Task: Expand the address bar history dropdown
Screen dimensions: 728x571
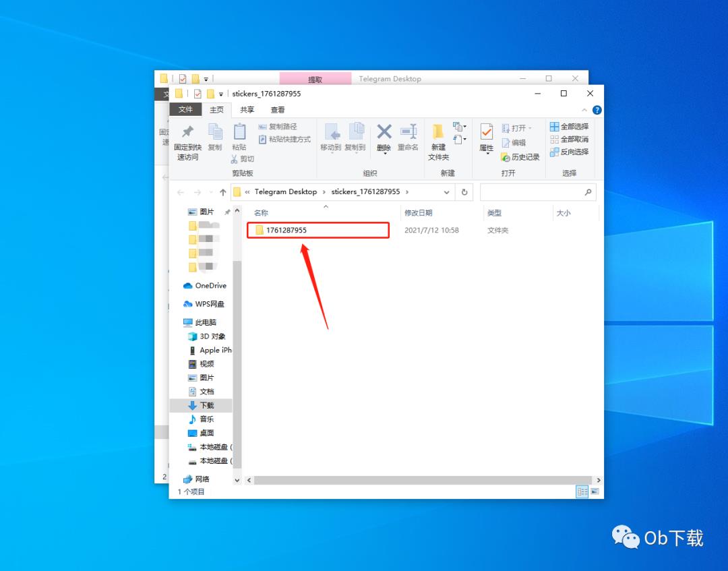Action: [446, 192]
